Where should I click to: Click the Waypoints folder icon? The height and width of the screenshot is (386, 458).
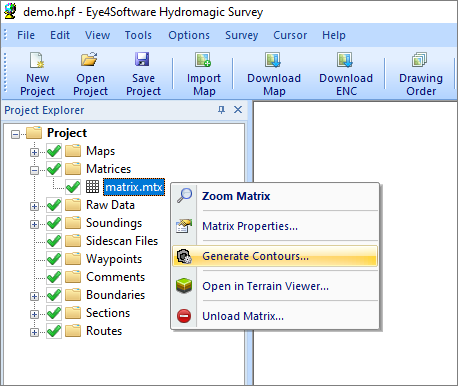tap(73, 259)
